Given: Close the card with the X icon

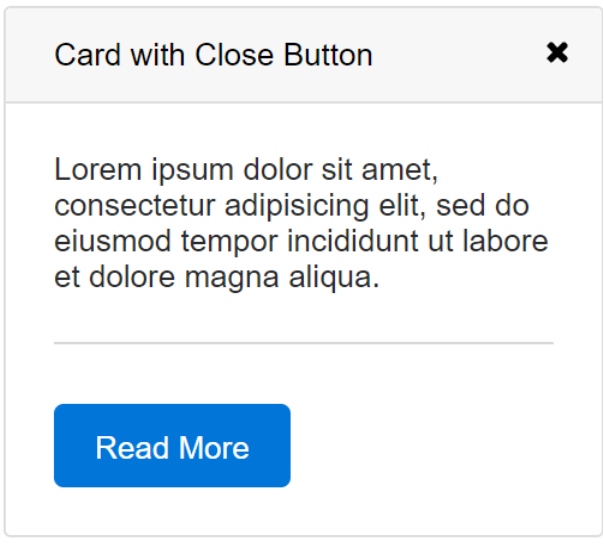Looking at the screenshot, I should (557, 52).
